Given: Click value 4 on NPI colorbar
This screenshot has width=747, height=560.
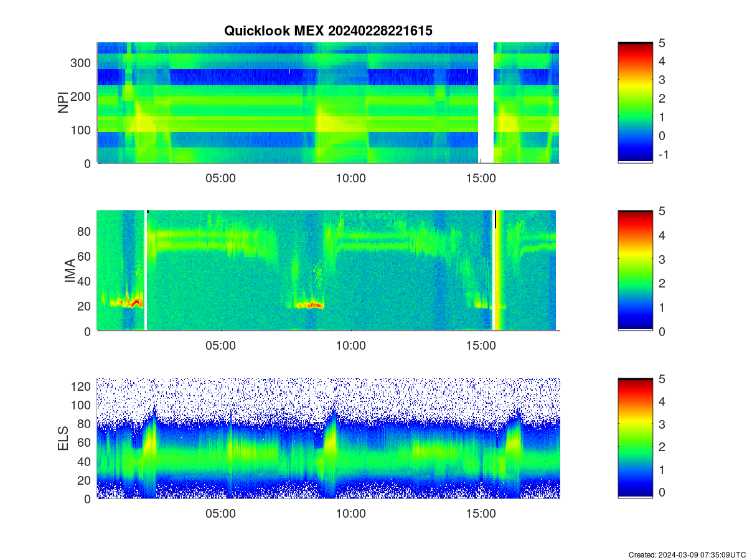Looking at the screenshot, I should click(x=662, y=61).
